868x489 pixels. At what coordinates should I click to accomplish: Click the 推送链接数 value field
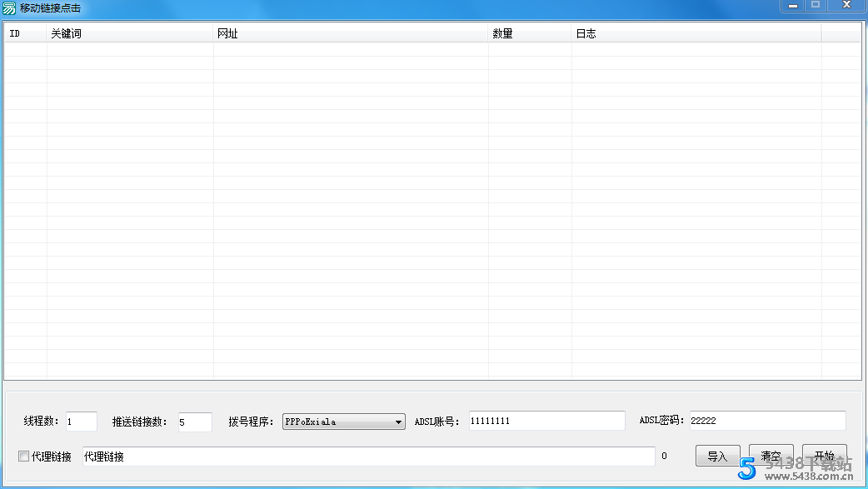tap(194, 422)
